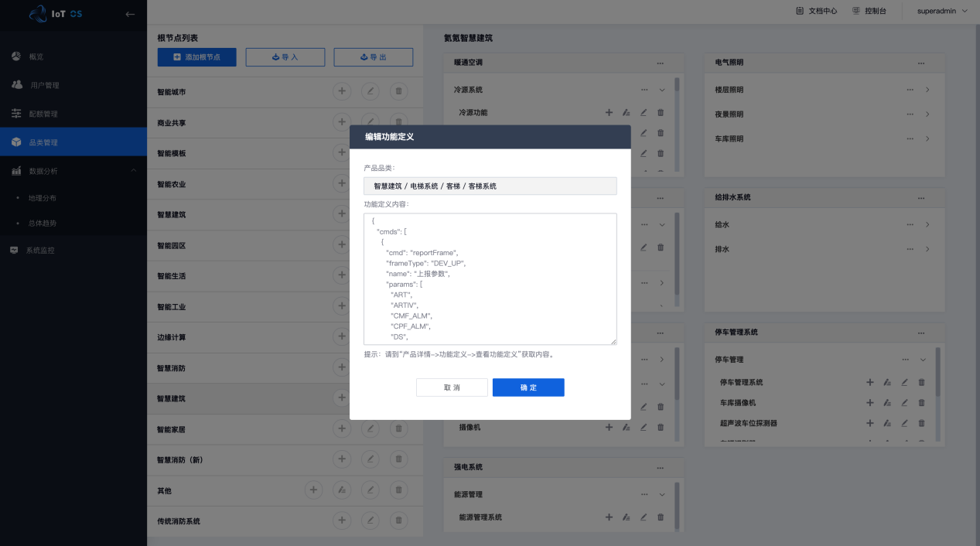Click the 确定 button in the dialog

point(528,387)
